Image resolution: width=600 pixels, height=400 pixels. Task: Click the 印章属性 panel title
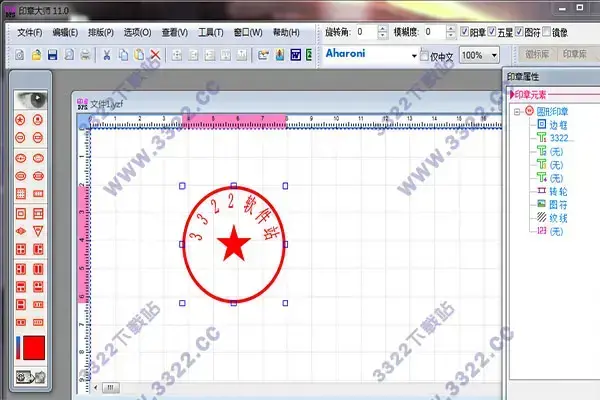click(x=523, y=77)
